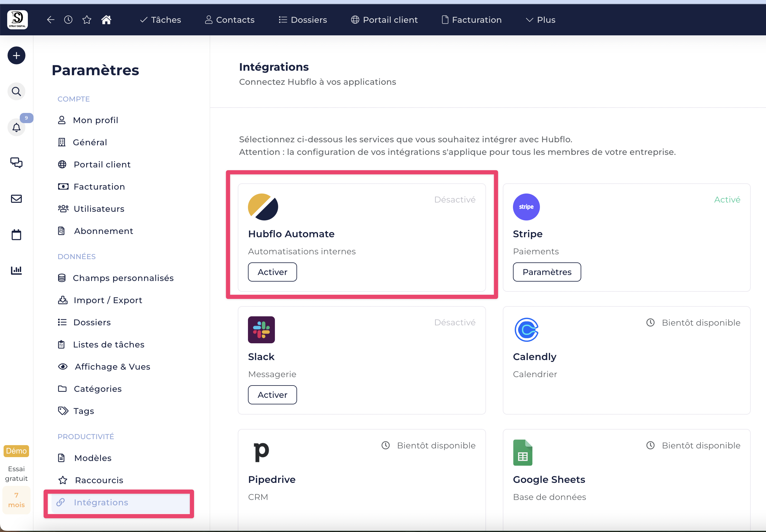Viewport: 766px width, 532px height.
Task: Click the Stripe Activé status label
Action: point(727,200)
